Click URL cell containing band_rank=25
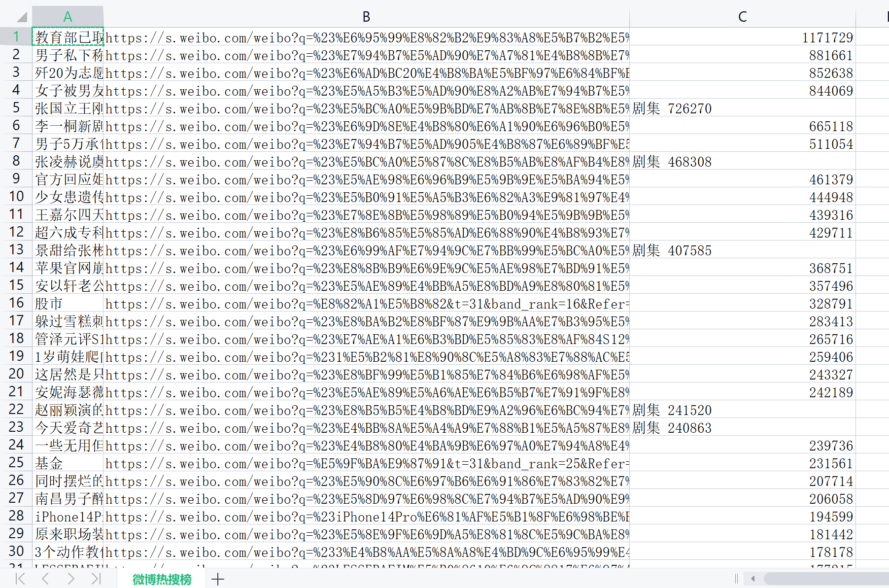Viewport: 889px width, 588px height. click(367, 463)
